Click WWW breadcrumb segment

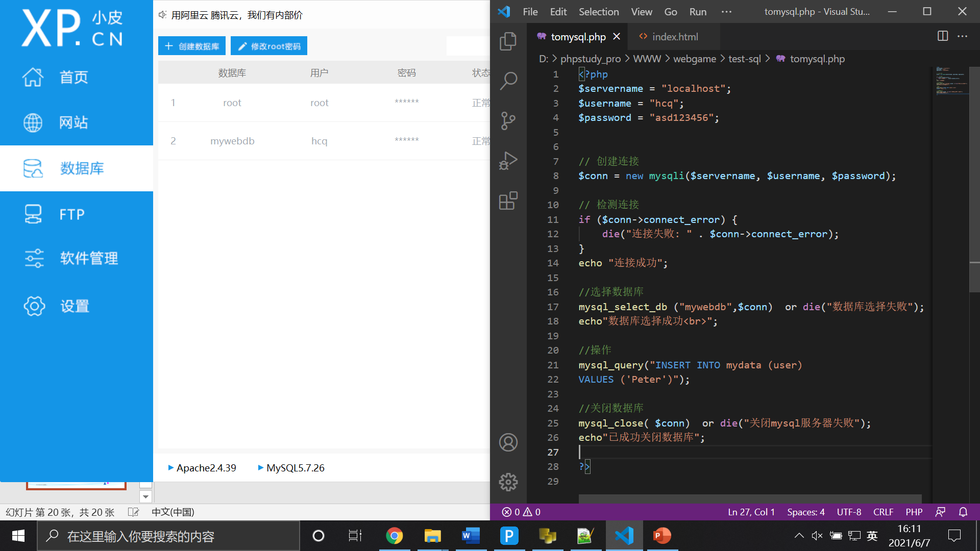pyautogui.click(x=647, y=59)
